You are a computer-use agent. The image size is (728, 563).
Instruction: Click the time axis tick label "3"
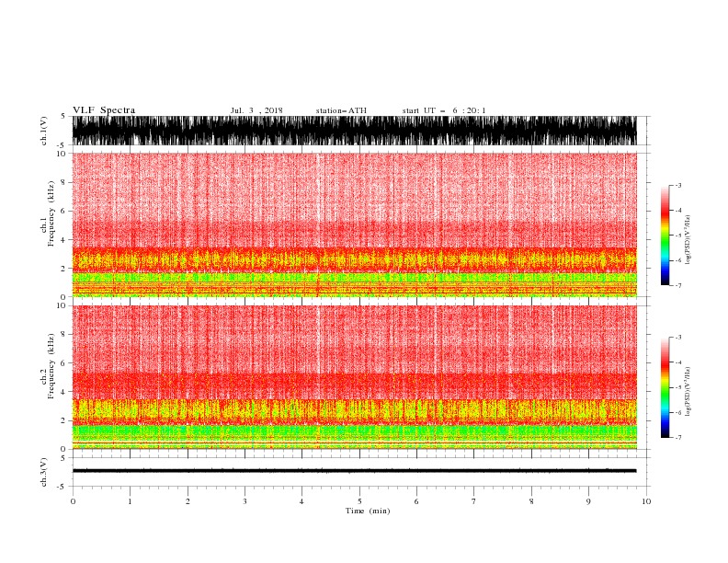245,501
